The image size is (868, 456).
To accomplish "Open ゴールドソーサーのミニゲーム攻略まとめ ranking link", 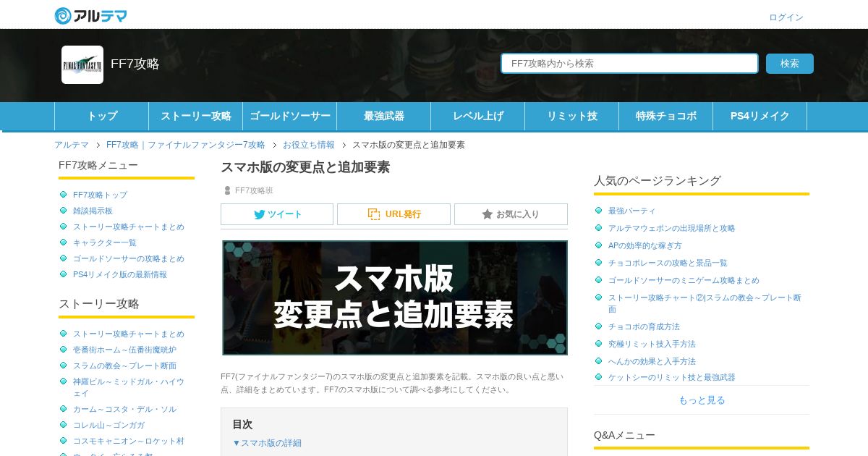I will [684, 280].
